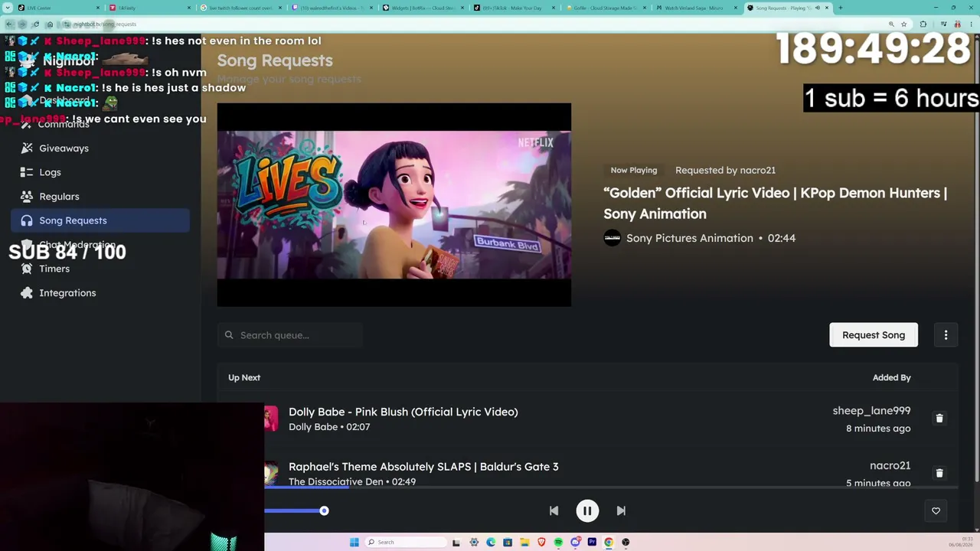The width and height of the screenshot is (980, 551).
Task: Switch to the Widgets BotRix tab
Action: (x=422, y=8)
